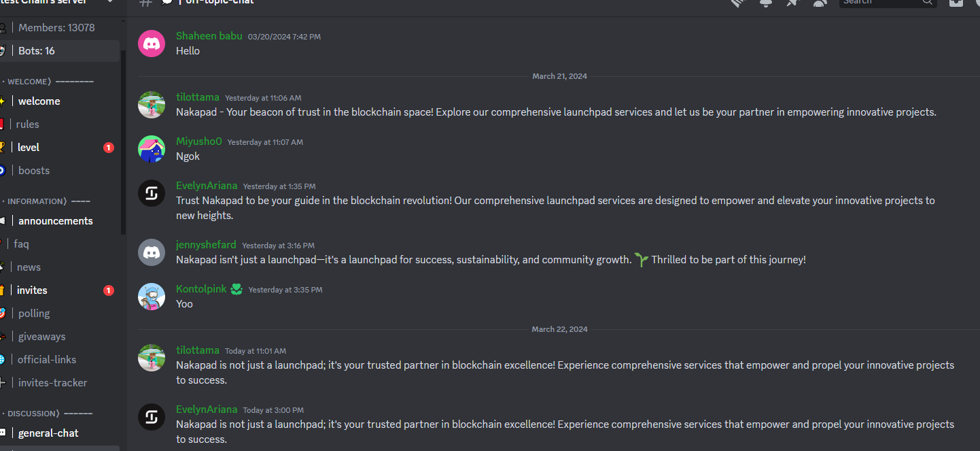Screen dimensions: 980x451
Task: Click the red unread badge on invites channel
Action: [x=109, y=290]
